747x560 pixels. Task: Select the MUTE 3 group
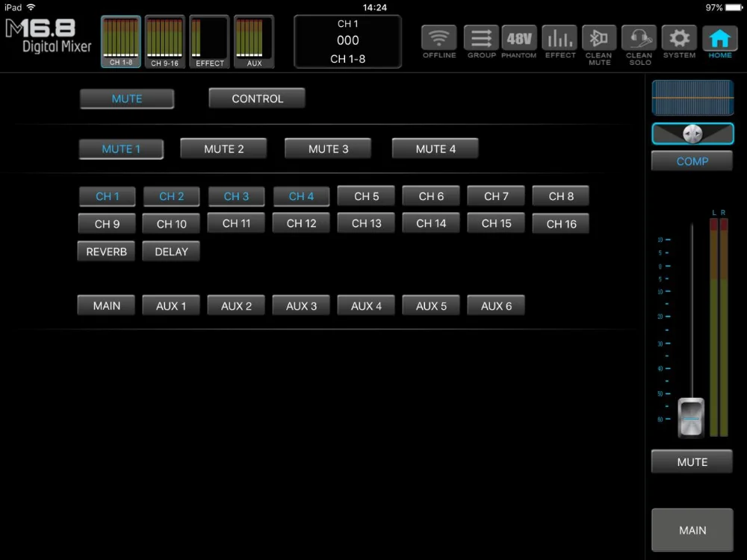[x=328, y=149]
